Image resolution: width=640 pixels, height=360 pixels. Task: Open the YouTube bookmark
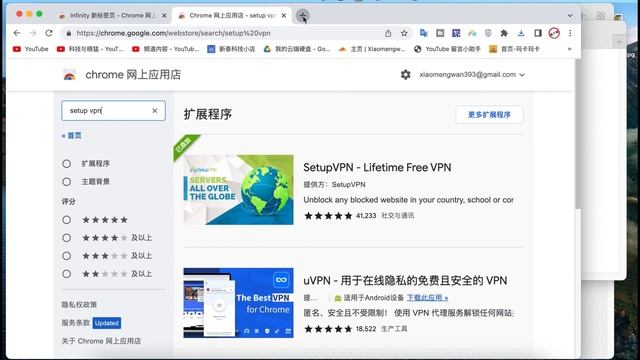(x=31, y=49)
